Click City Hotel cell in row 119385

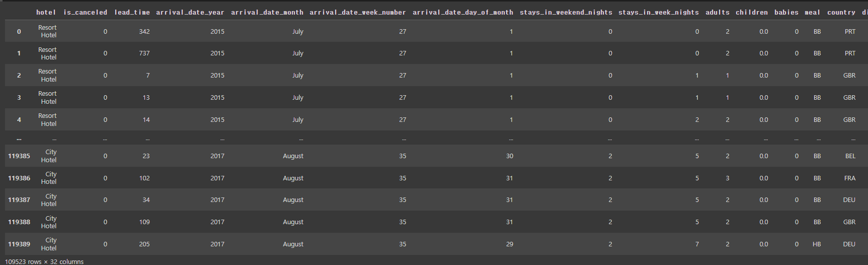point(49,156)
